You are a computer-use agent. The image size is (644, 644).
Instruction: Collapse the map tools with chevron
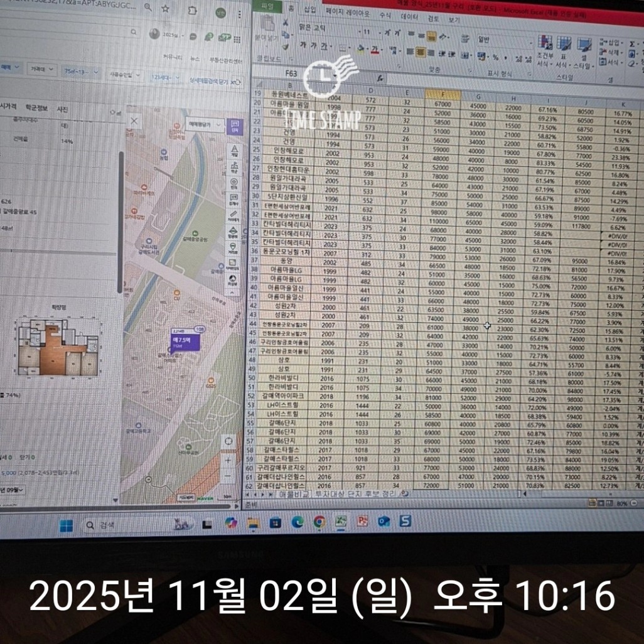232,293
